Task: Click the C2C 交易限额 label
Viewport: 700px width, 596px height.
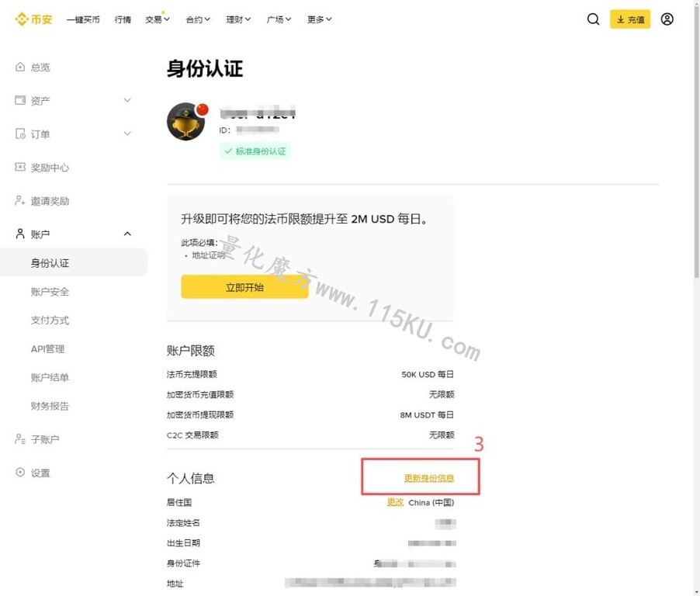Action: click(192, 435)
